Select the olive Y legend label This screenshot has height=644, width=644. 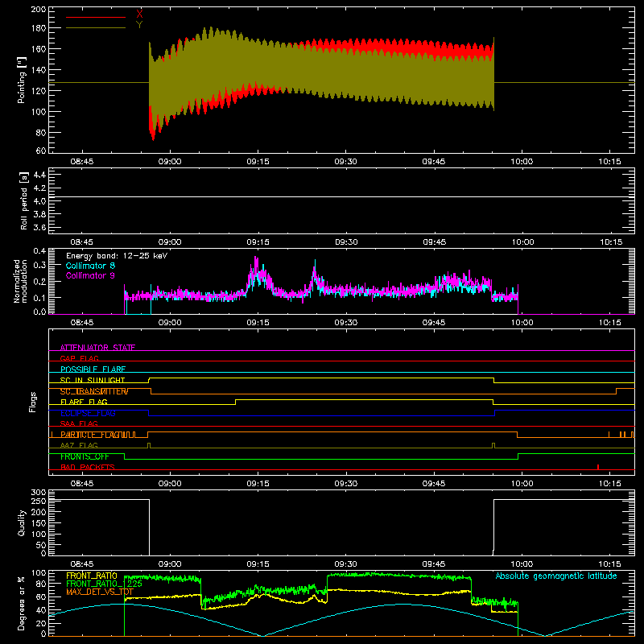139,25
